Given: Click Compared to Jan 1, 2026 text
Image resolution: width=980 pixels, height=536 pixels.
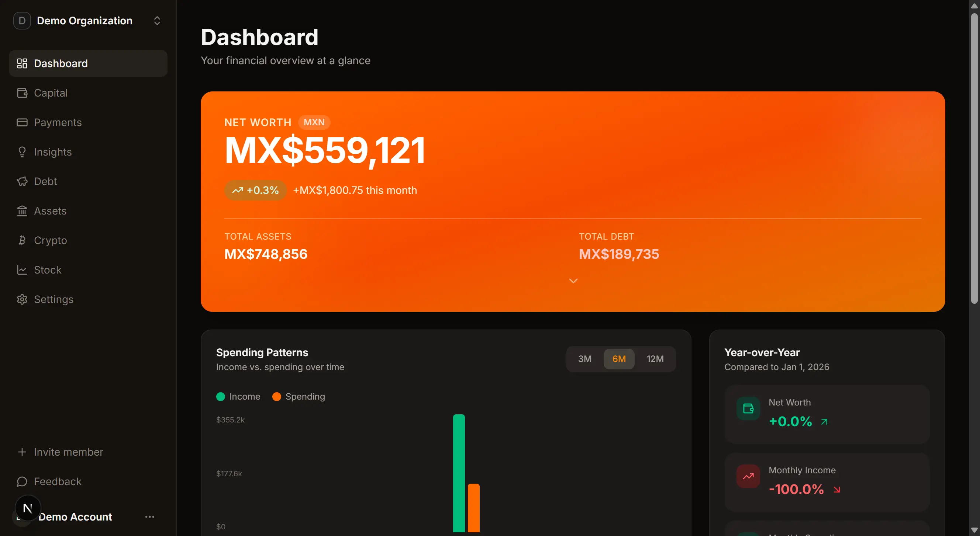Looking at the screenshot, I should (776, 367).
